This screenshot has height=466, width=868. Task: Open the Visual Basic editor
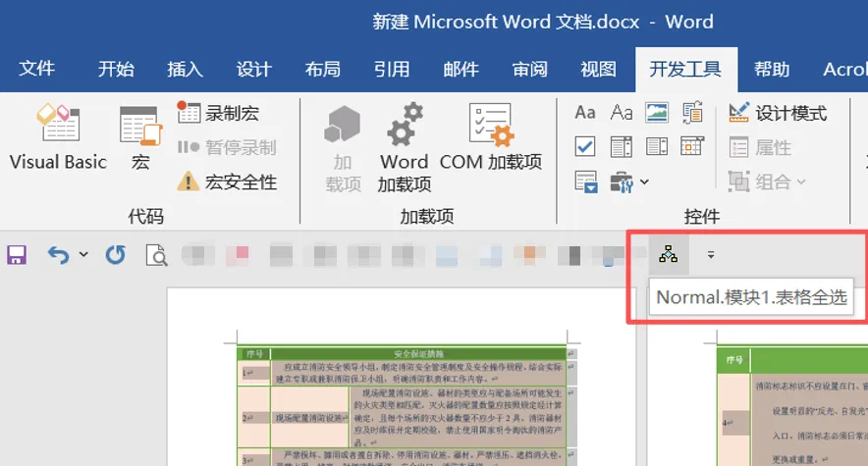pyautogui.click(x=58, y=137)
